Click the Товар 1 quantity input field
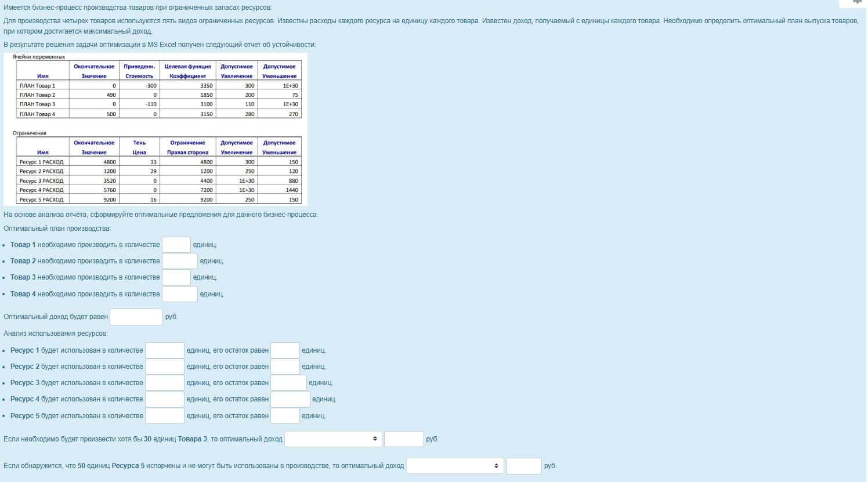The image size is (868, 482). point(176,245)
